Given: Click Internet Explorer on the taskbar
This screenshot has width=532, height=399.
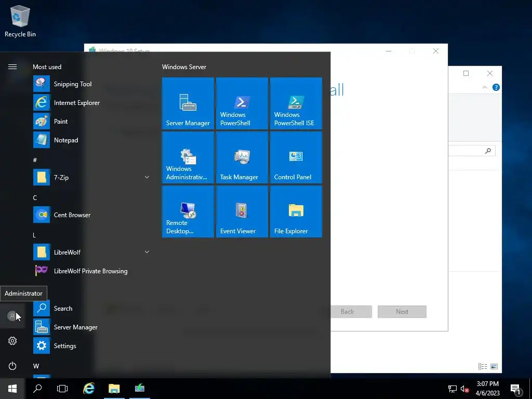Looking at the screenshot, I should coord(89,389).
